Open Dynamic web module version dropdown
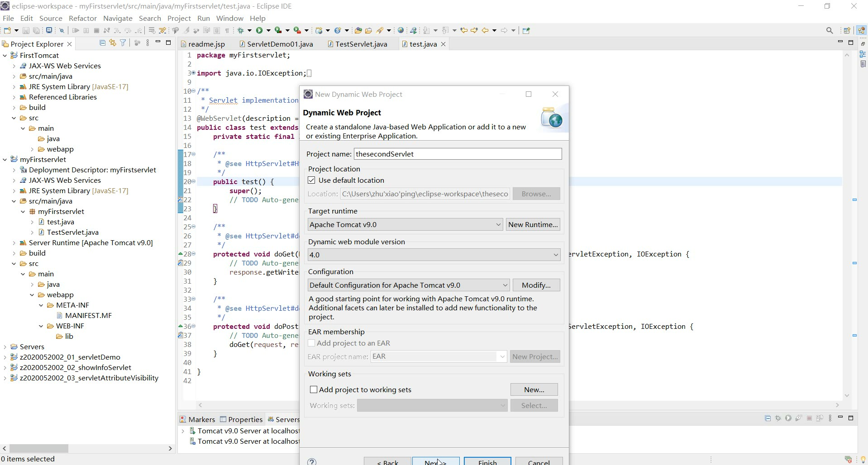 (x=434, y=255)
